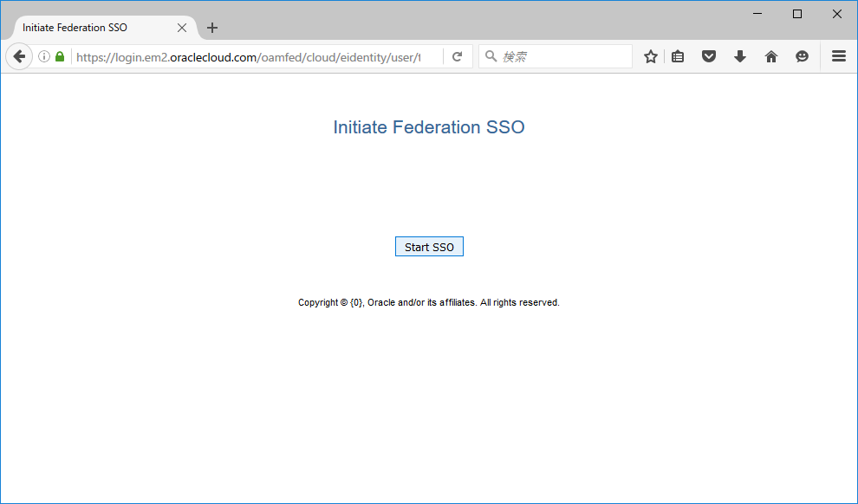Screen dimensions: 858x504
Task: Click the padlock security icon
Action: [59, 55]
